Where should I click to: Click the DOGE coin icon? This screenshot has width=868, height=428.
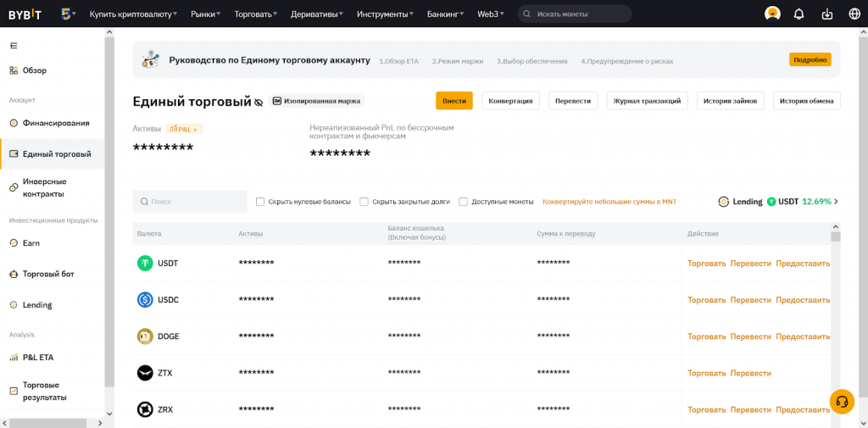coord(145,336)
